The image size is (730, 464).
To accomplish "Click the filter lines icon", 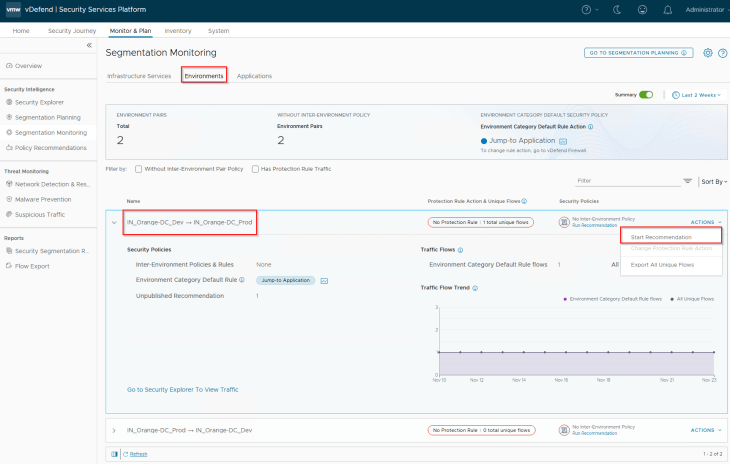I will coord(687,181).
